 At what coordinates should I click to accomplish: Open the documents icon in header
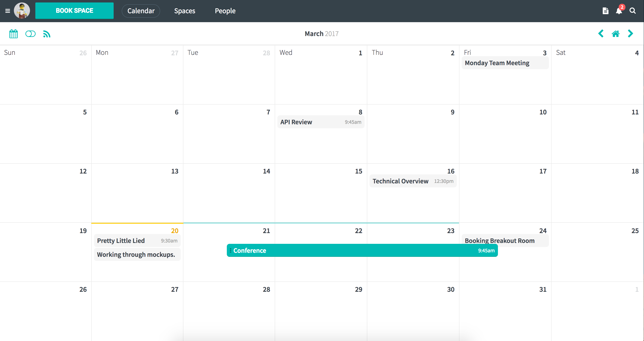605,11
